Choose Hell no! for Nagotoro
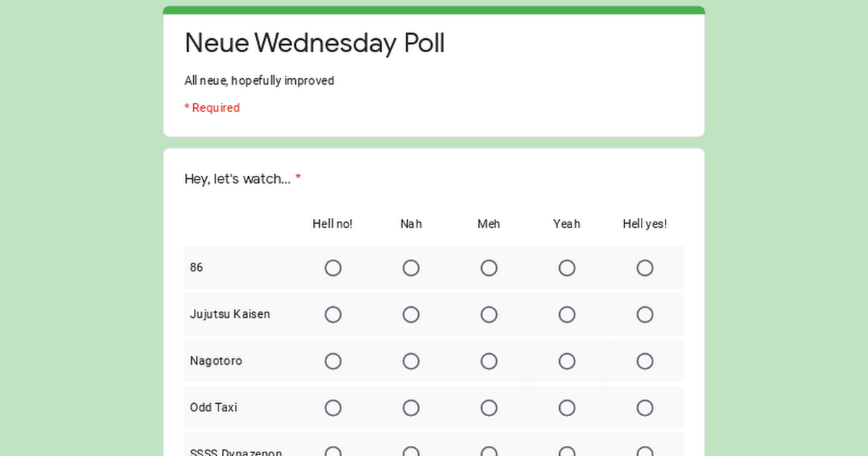Image resolution: width=868 pixels, height=456 pixels. pyautogui.click(x=333, y=361)
